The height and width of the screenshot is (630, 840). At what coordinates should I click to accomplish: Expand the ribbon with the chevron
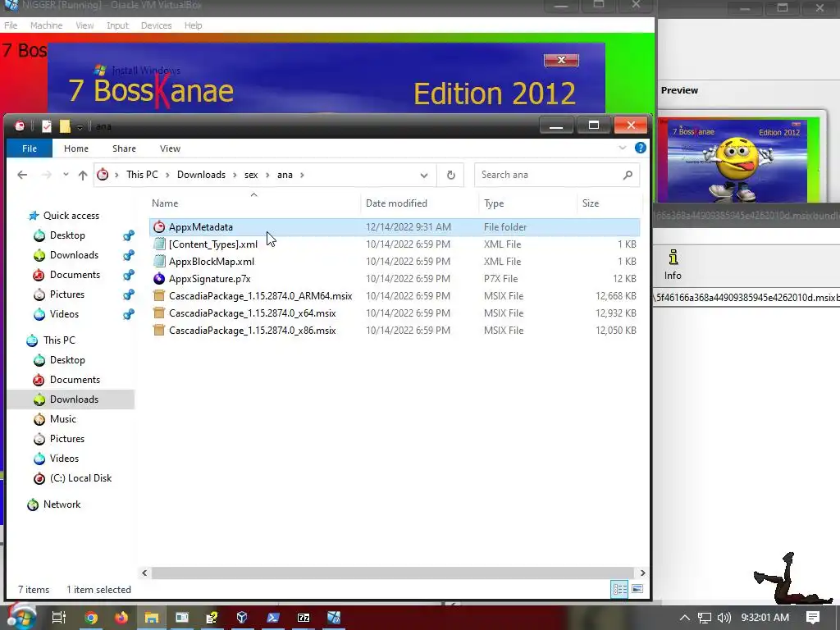tap(622, 148)
